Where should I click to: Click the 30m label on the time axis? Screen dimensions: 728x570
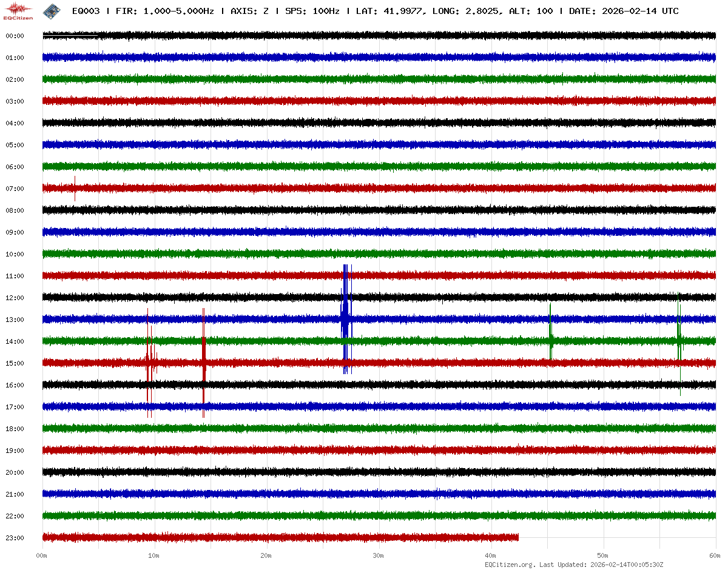tap(379, 555)
